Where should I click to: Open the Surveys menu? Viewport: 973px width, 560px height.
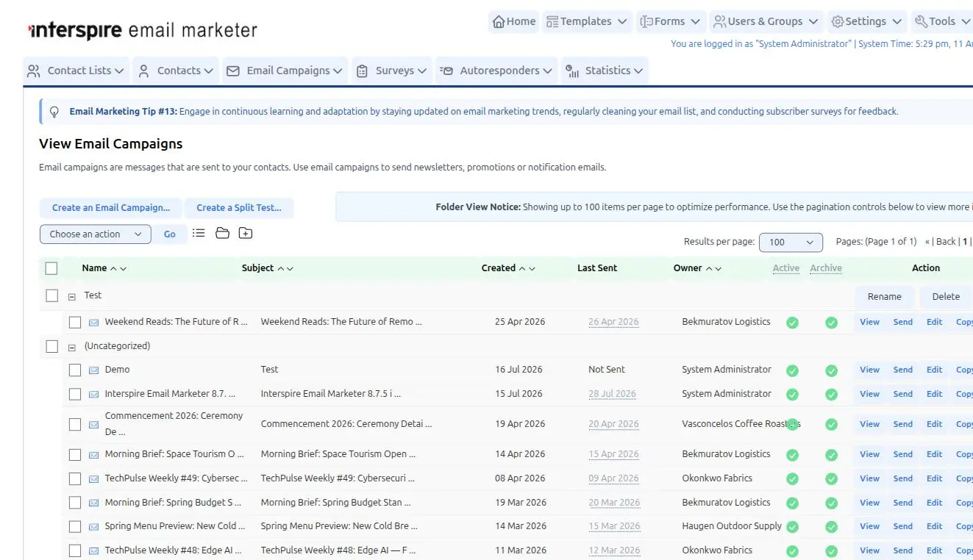click(392, 71)
